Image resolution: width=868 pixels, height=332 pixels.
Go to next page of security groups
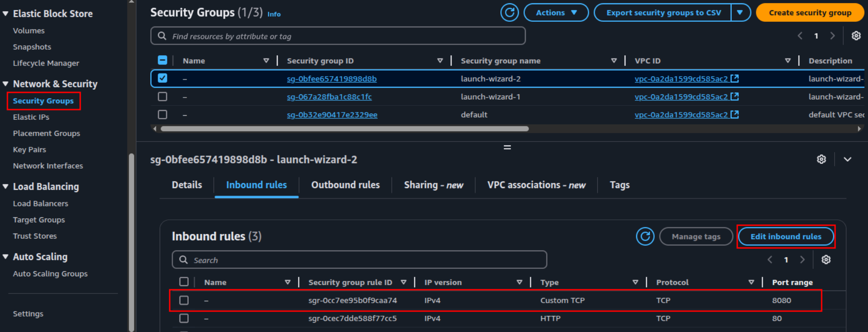832,36
